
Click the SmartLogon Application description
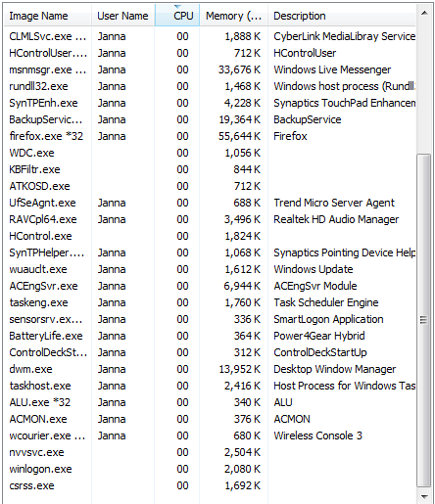328,319
